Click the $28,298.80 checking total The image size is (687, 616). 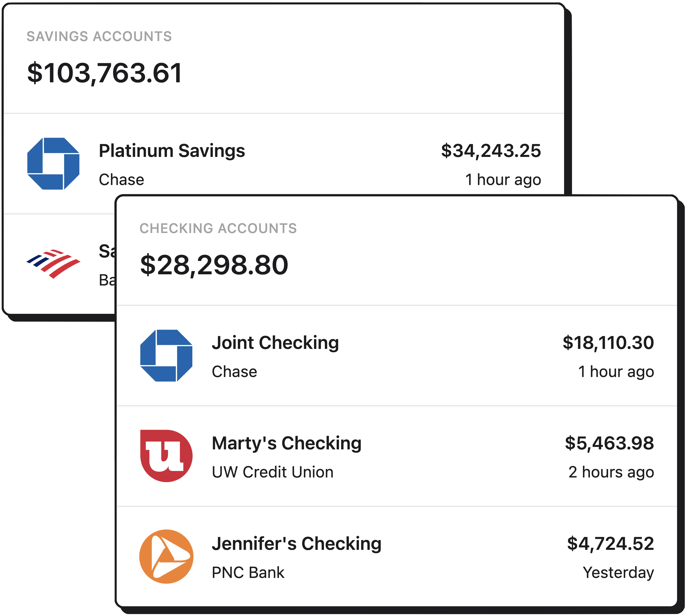click(214, 265)
